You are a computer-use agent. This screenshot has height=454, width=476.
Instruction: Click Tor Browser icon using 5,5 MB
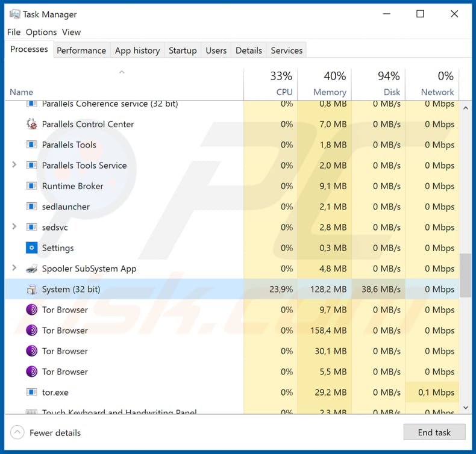click(x=31, y=372)
